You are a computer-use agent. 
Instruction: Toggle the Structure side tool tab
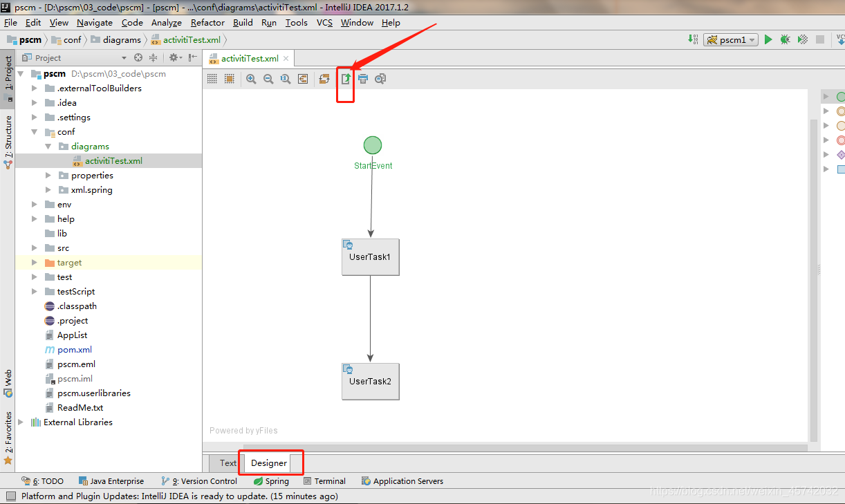point(8,142)
